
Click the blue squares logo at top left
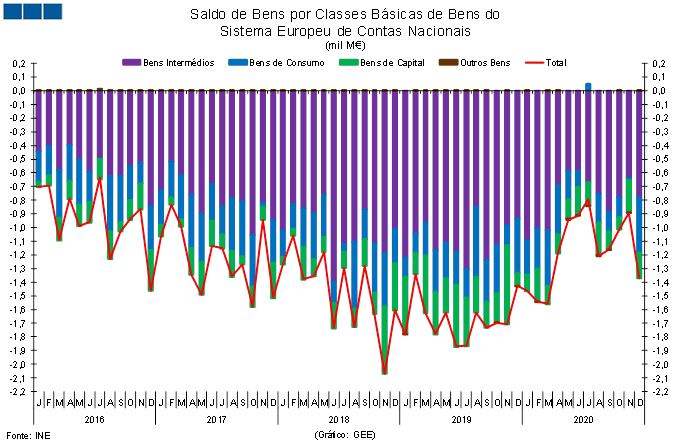(x=33, y=11)
